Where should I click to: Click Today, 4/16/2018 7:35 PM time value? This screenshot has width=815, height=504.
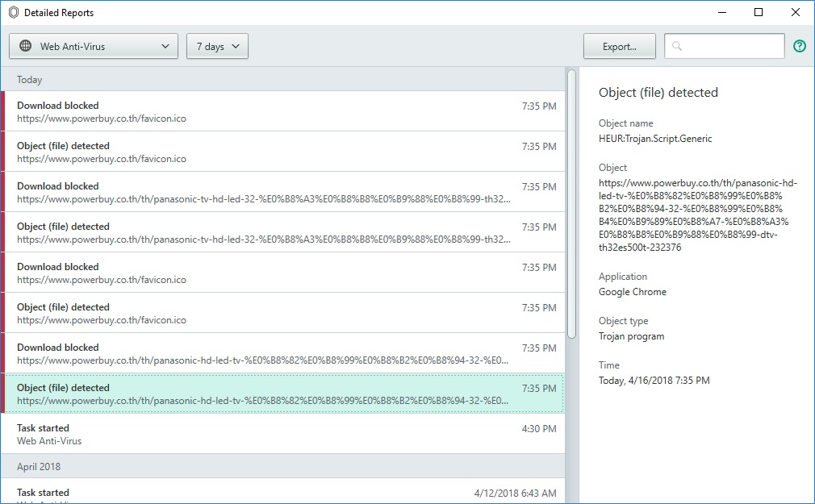click(654, 381)
